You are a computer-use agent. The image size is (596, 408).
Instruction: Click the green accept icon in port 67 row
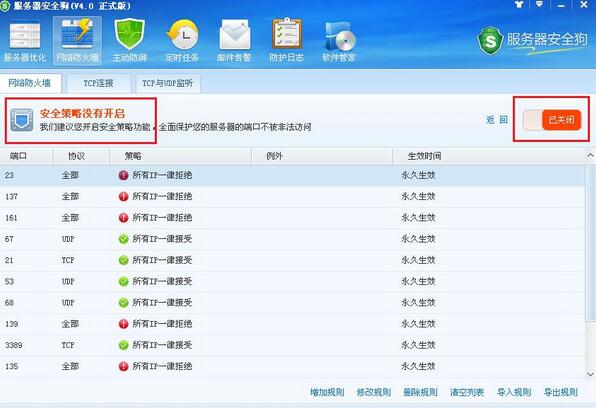pyautogui.click(x=123, y=239)
